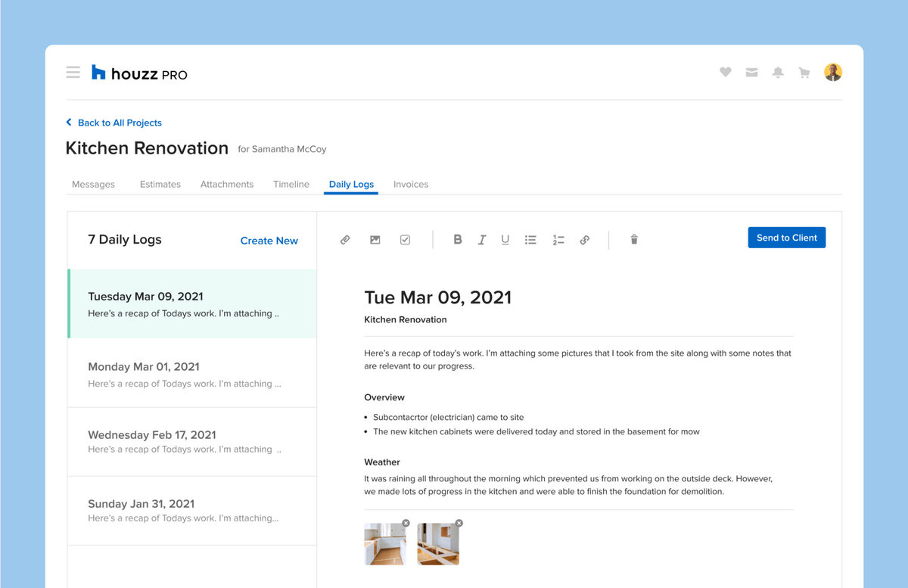Attach a file with the paperclip icon
Viewport: 908px width, 588px height.
pos(345,239)
